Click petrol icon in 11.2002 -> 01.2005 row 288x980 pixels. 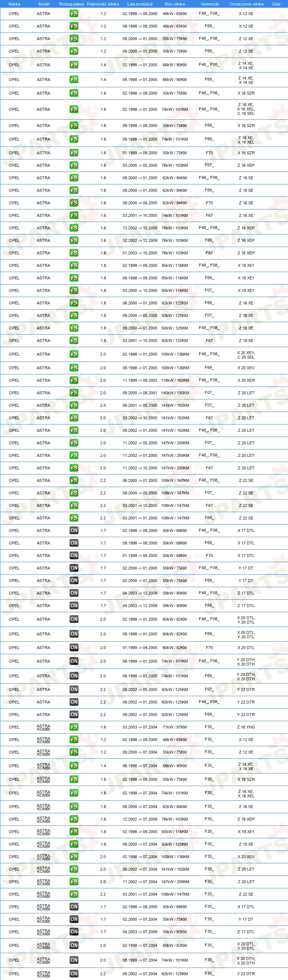coord(74,455)
